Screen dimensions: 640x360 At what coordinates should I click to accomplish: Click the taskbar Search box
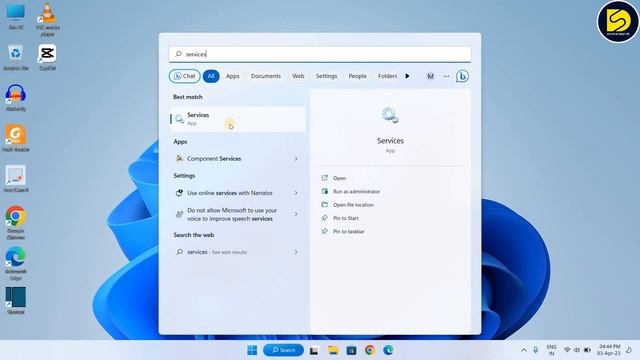283,350
